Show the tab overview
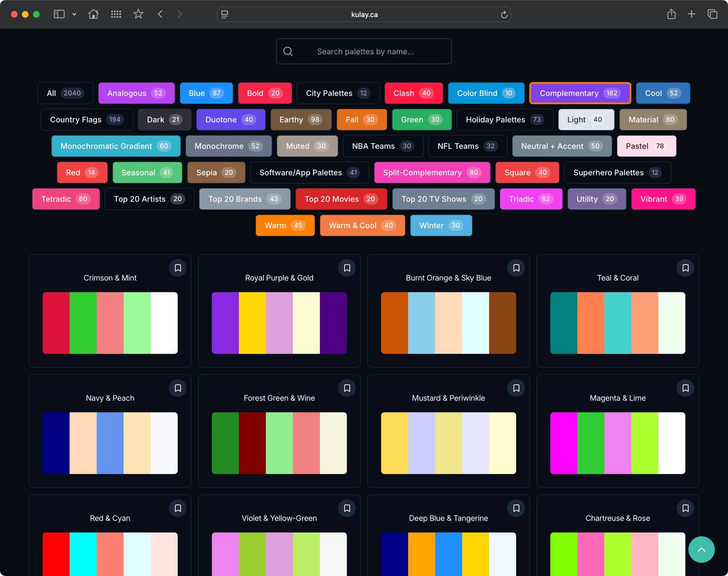 pos(712,14)
